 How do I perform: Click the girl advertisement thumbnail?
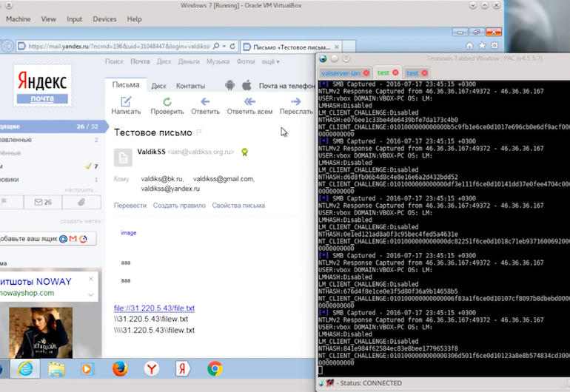(x=41, y=332)
